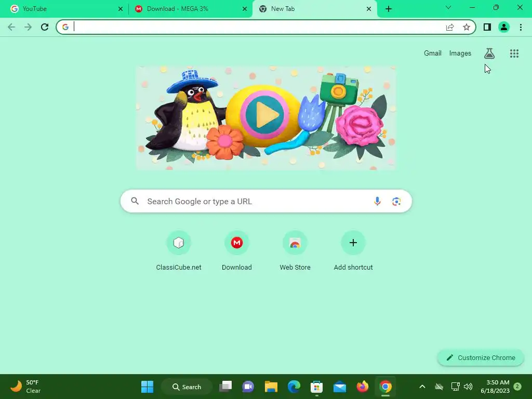Click Chrome icon in taskbar
This screenshot has height=399, width=532.
click(x=385, y=387)
